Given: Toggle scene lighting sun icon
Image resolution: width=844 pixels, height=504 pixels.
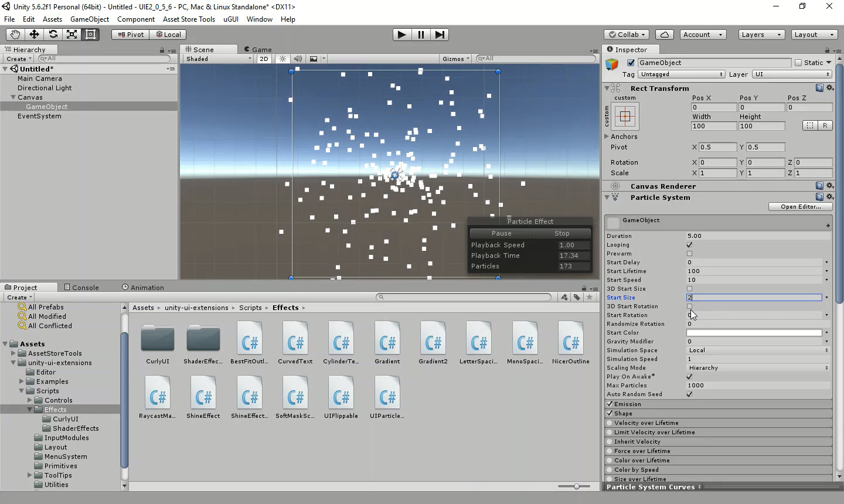Looking at the screenshot, I should click(x=283, y=59).
